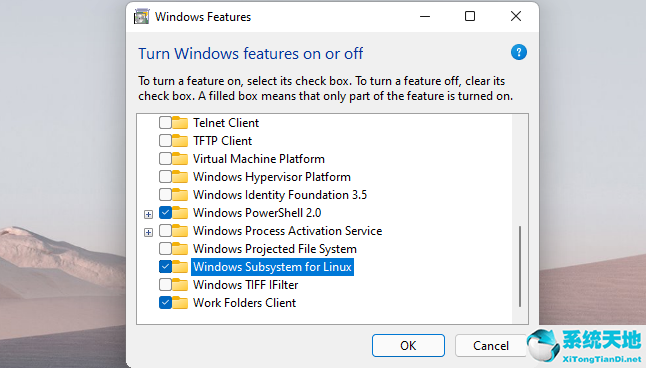Expand the Windows PowerShell 2.0 tree node
Image resolution: width=646 pixels, height=368 pixels.
[148, 214]
